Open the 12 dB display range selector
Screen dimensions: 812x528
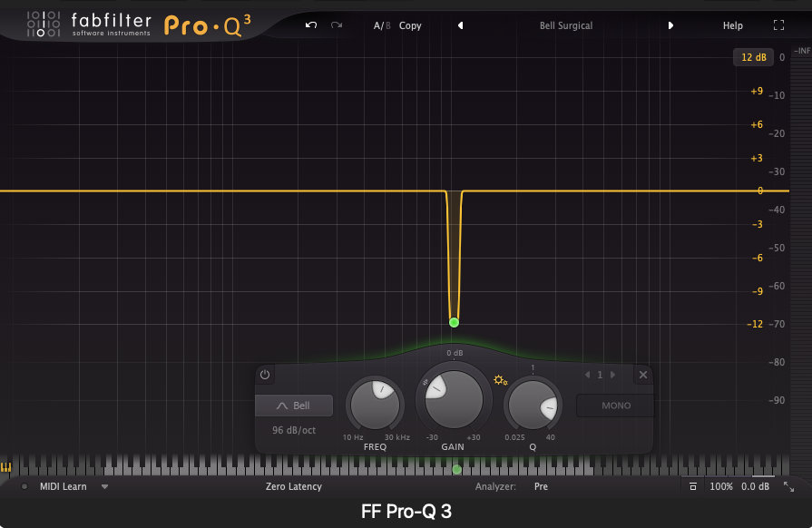click(754, 57)
